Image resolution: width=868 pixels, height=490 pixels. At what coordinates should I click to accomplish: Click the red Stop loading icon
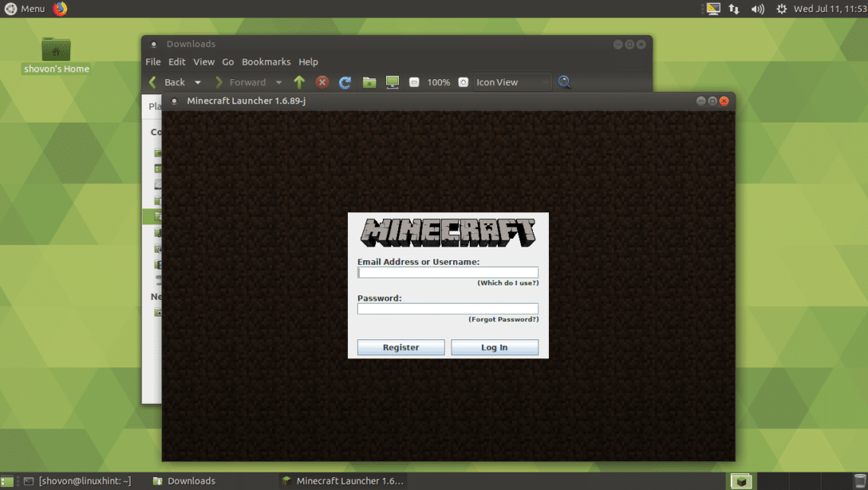(x=322, y=82)
